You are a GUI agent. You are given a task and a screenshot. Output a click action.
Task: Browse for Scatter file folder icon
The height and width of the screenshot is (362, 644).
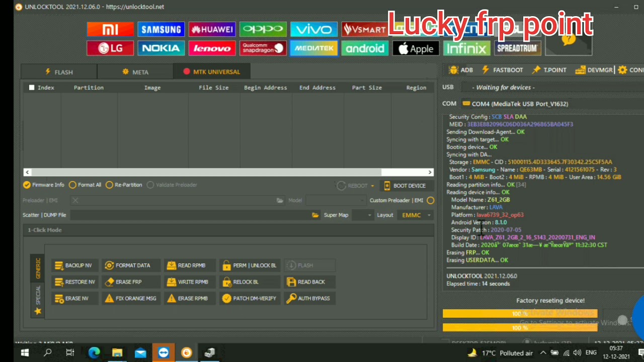point(315,215)
